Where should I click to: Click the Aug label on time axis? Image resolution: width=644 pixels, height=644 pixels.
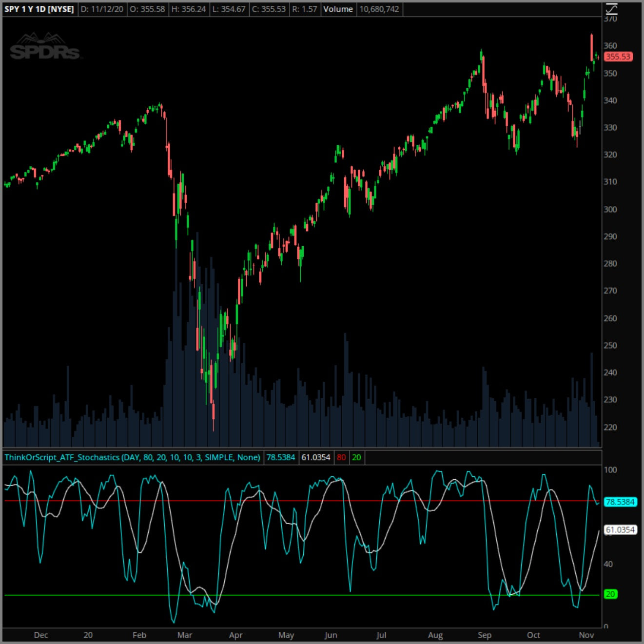pyautogui.click(x=435, y=635)
